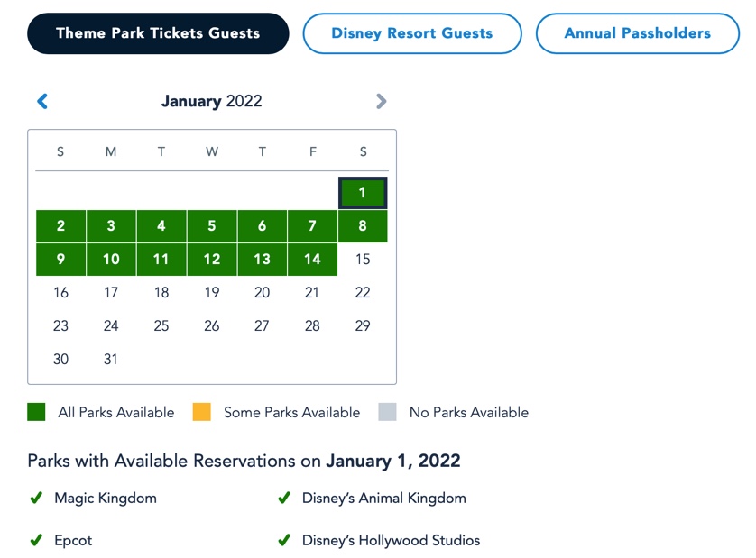Click the checkmark beside Disney's Animal Kingdom
Screen dimensions: 756x558
click(x=284, y=498)
